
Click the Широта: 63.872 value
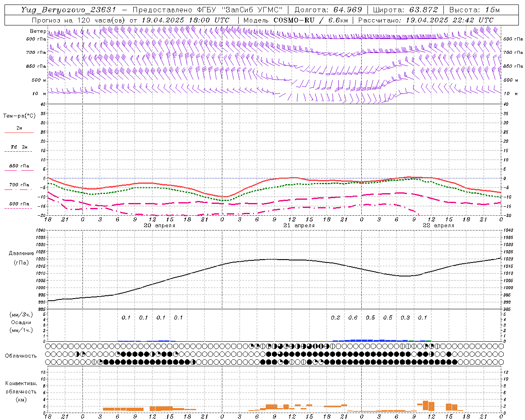pyautogui.click(x=405, y=10)
